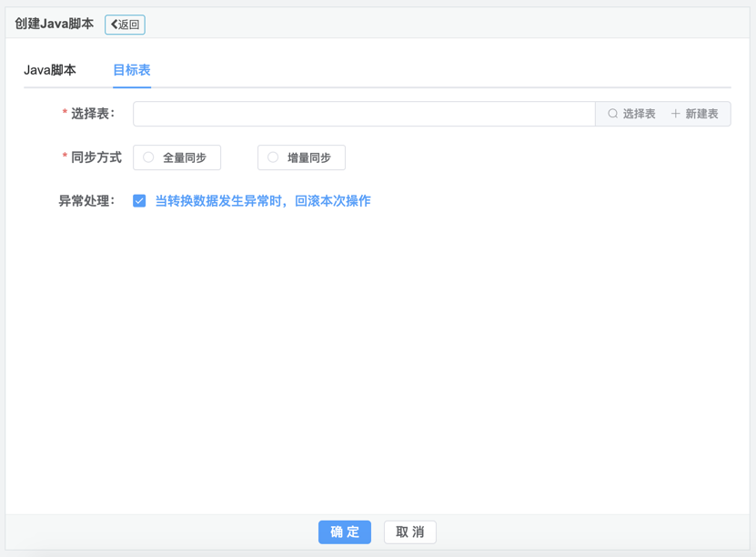This screenshot has width=756, height=557.
Task: Open the 目标表 tab
Action: (x=132, y=70)
